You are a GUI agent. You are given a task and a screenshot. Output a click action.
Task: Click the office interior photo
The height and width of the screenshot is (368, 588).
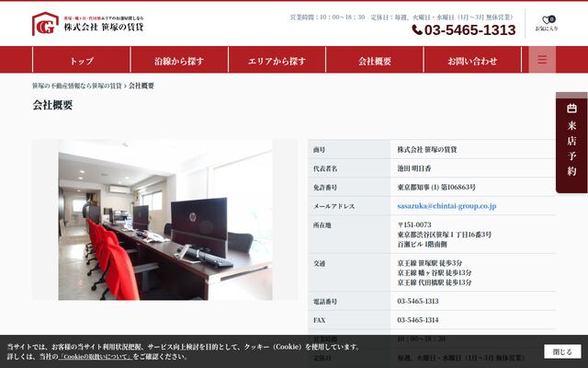165,220
